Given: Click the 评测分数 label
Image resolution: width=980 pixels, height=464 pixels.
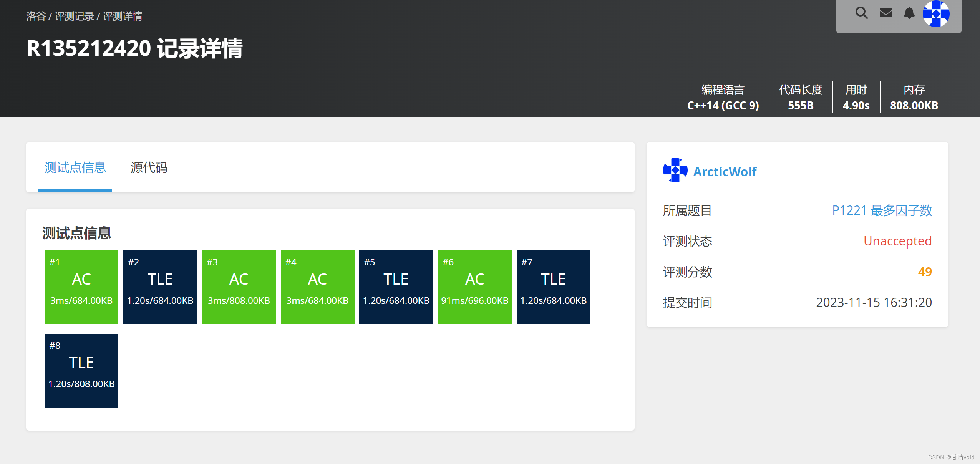Looking at the screenshot, I should click(687, 272).
